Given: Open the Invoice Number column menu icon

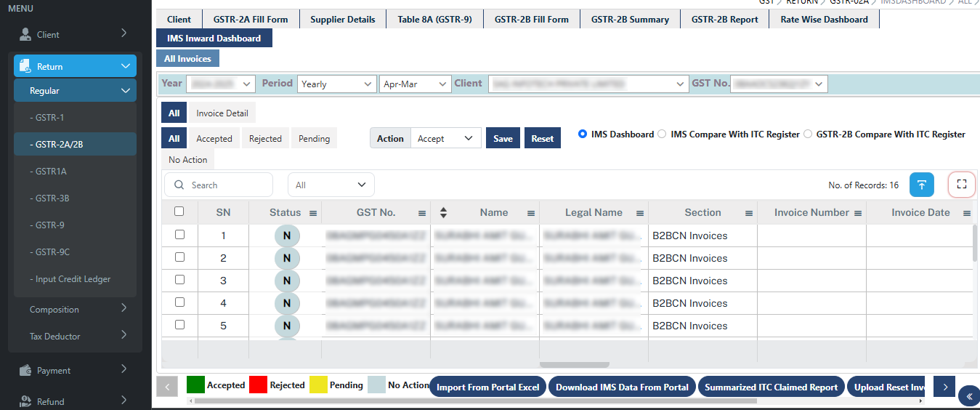Looking at the screenshot, I should pyautogui.click(x=858, y=213).
